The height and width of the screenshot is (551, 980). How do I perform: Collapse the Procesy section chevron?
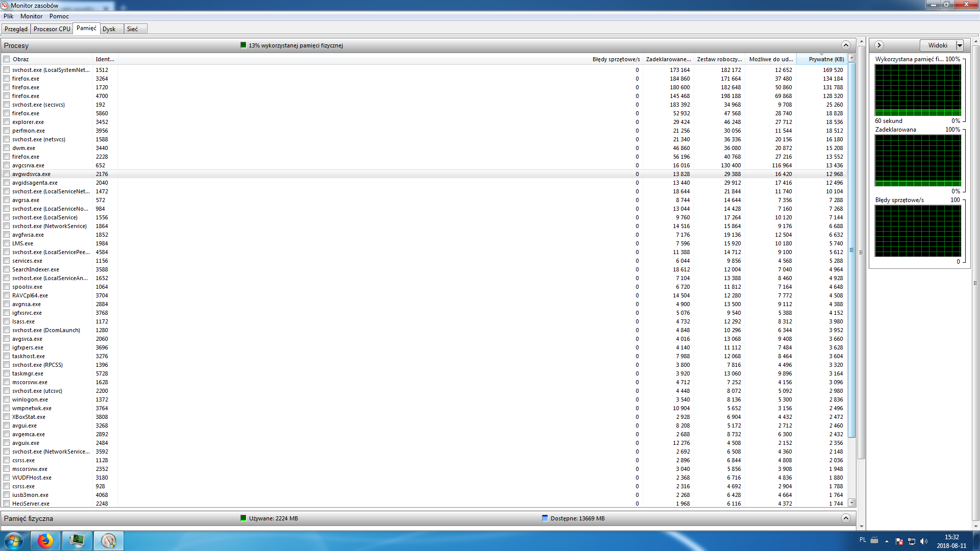click(x=846, y=45)
